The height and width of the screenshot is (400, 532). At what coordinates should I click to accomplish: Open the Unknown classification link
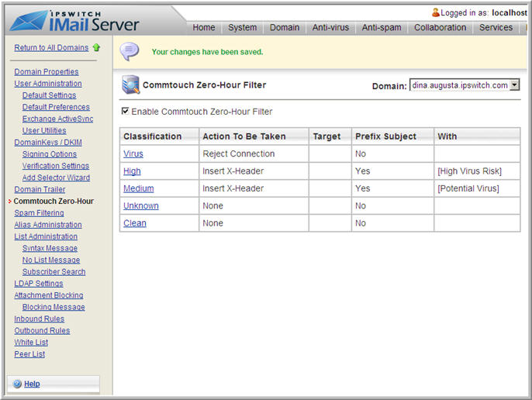coord(141,206)
